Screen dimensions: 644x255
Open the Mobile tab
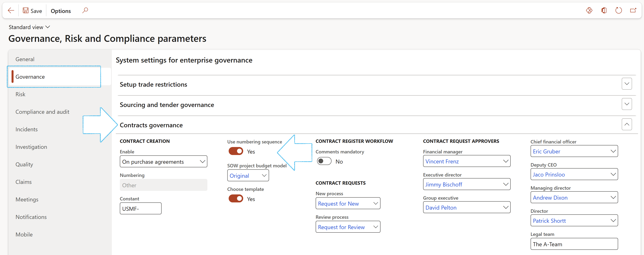[24, 234]
